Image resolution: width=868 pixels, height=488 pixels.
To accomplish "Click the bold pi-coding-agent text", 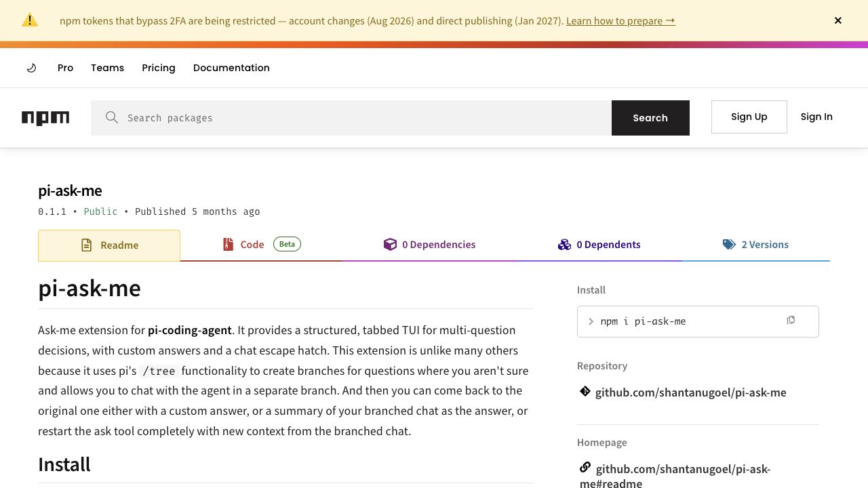I will coord(190,330).
